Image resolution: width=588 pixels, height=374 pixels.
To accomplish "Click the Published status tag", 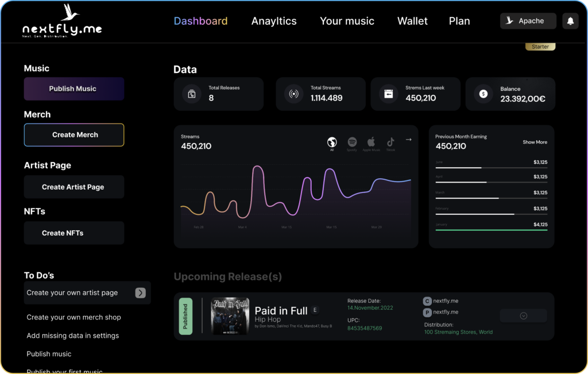I will coord(185,316).
